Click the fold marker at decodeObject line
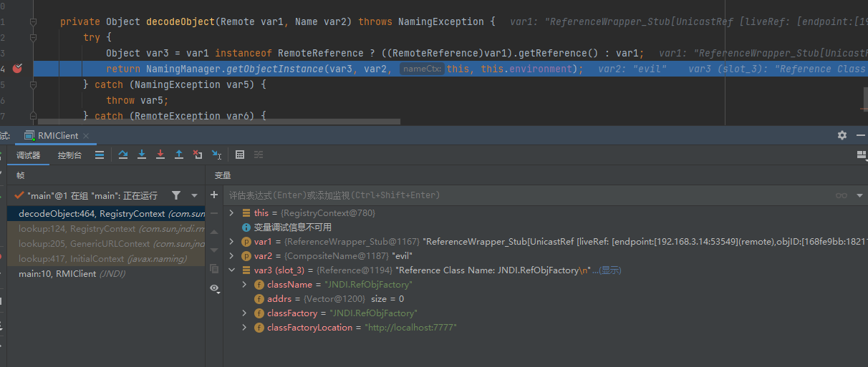This screenshot has width=868, height=367. pyautogui.click(x=34, y=21)
